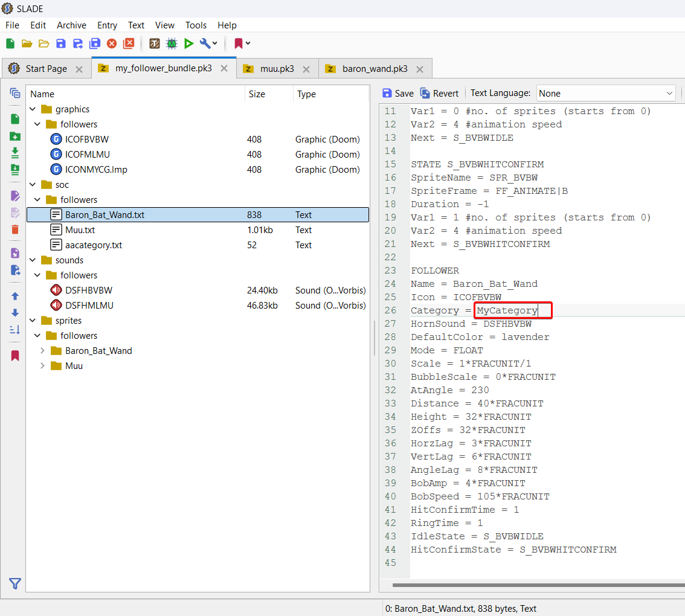
Task: Click the sidebar bookmark icon
Action: point(15,356)
